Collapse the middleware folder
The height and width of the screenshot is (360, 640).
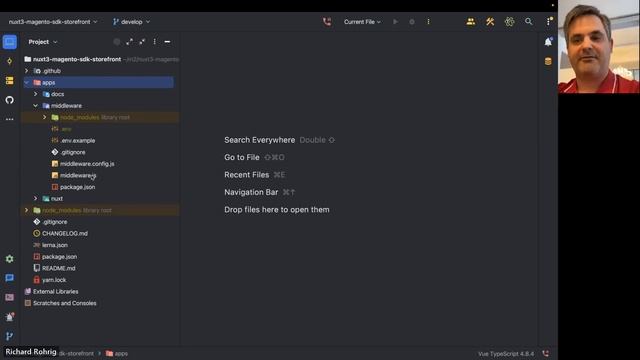[x=36, y=106]
